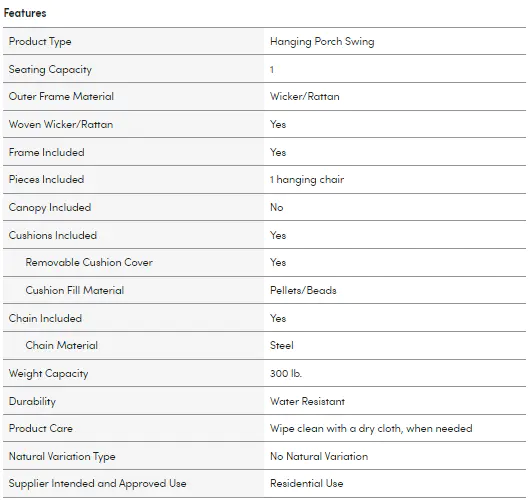Click the Chain Included row label

45,318
